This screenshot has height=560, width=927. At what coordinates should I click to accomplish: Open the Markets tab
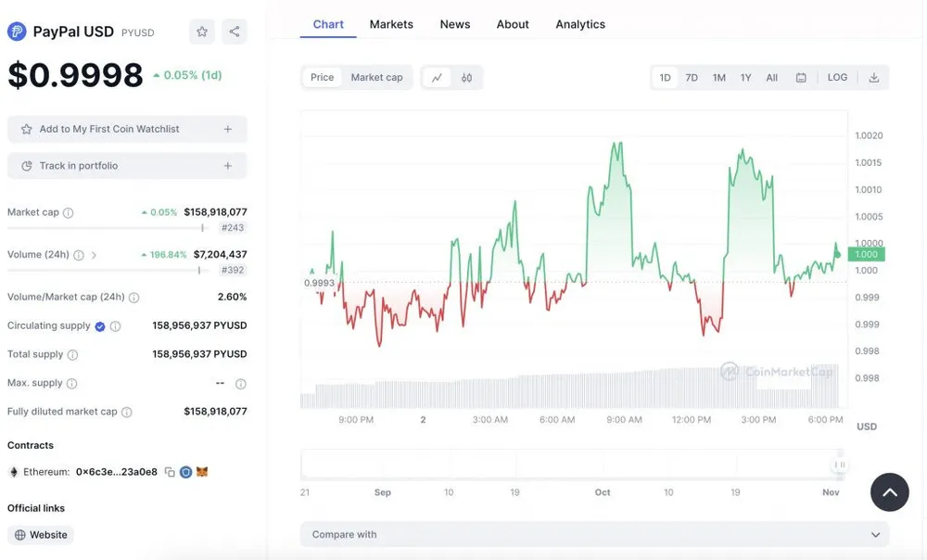coord(391,24)
